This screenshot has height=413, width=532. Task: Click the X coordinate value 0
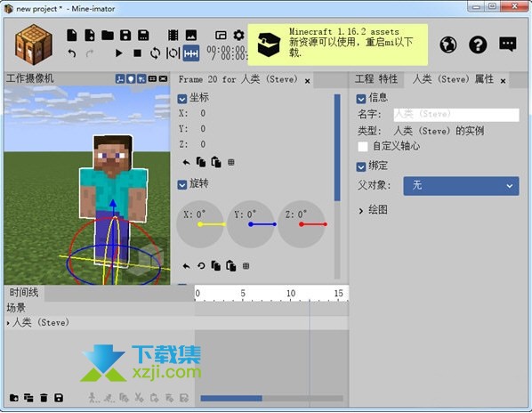point(203,113)
